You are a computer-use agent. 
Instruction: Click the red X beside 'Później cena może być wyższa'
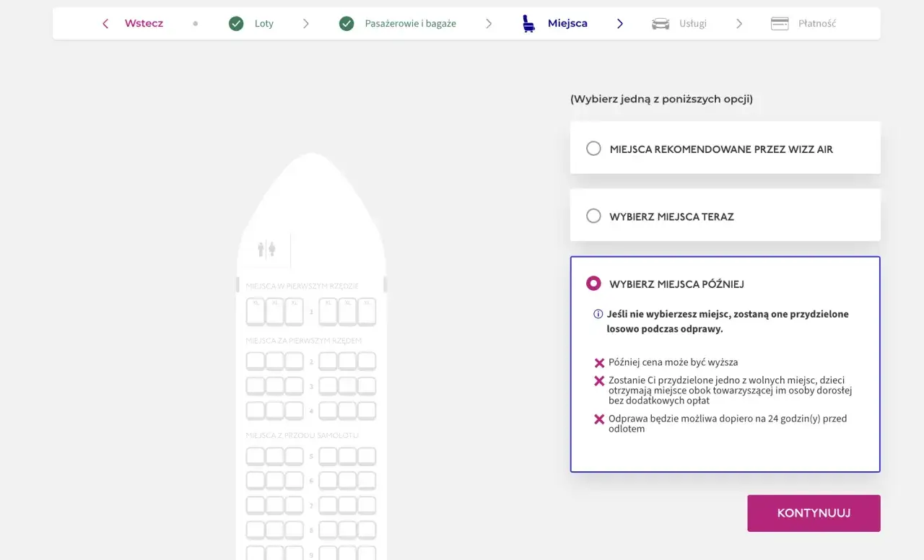[x=598, y=362]
